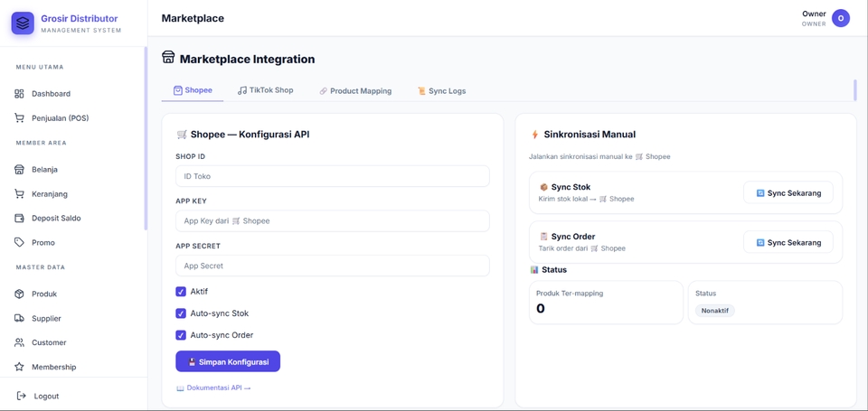This screenshot has height=411, width=868.
Task: Click the Supplier menu item text
Action: coord(46,319)
